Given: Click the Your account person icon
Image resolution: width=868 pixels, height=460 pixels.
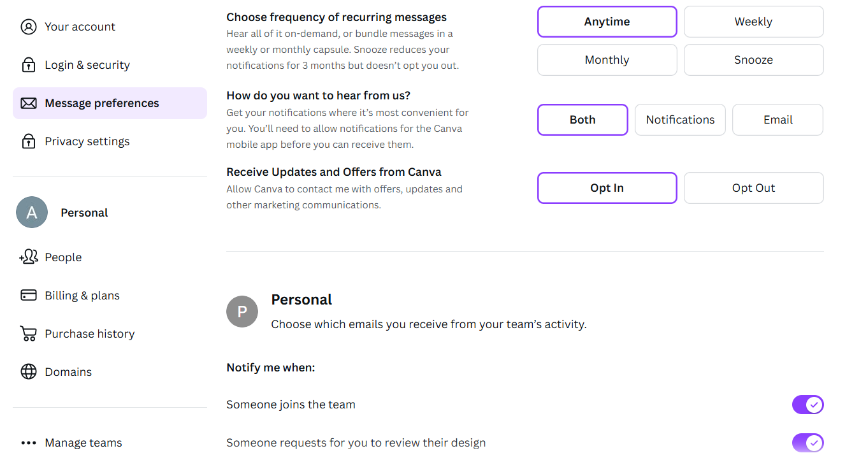Looking at the screenshot, I should point(29,27).
